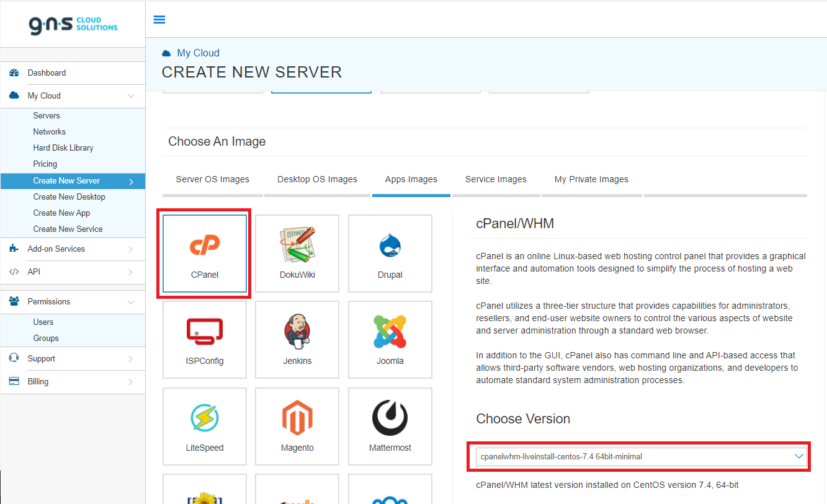Select the CPanel app image
This screenshot has height=504, width=827.
[x=205, y=254]
